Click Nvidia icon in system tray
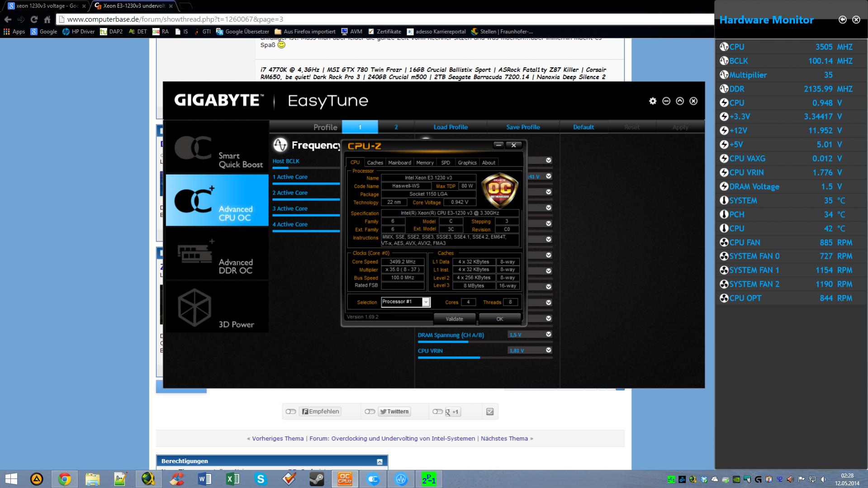The height and width of the screenshot is (488, 868). [x=736, y=479]
